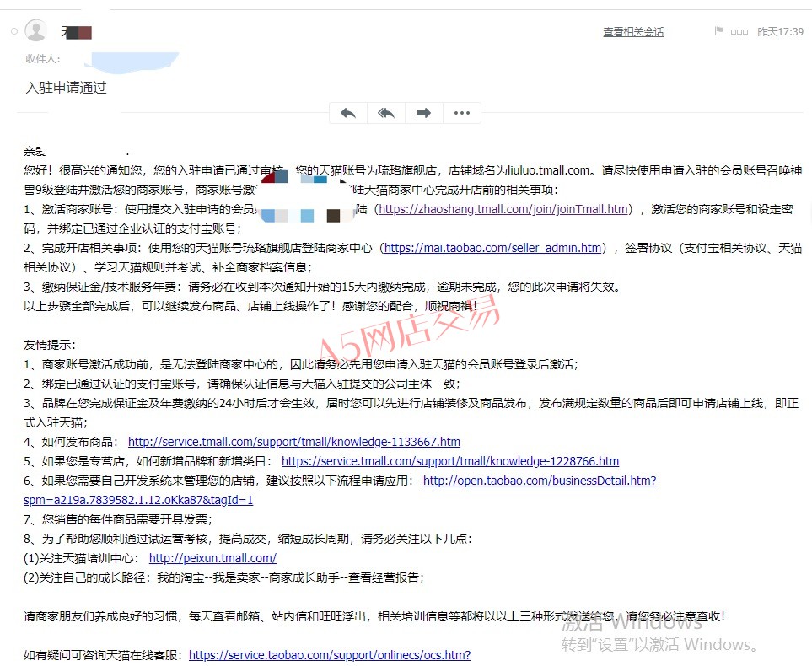The image size is (812, 666).
Task: Reply to this email with the single-arrow icon
Action: (x=348, y=113)
